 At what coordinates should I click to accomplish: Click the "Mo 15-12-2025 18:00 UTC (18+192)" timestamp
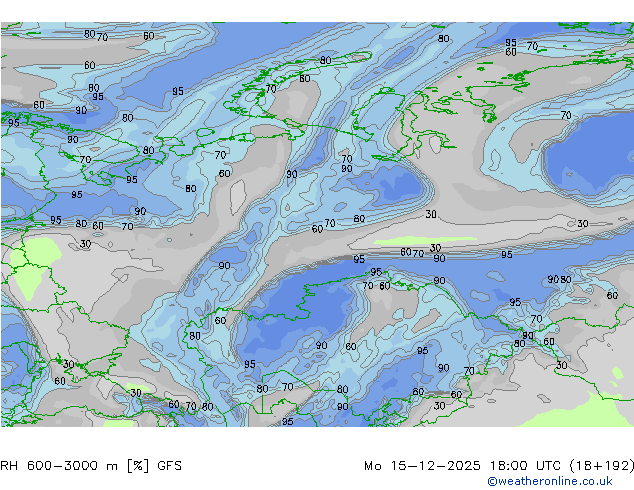[499, 466]
